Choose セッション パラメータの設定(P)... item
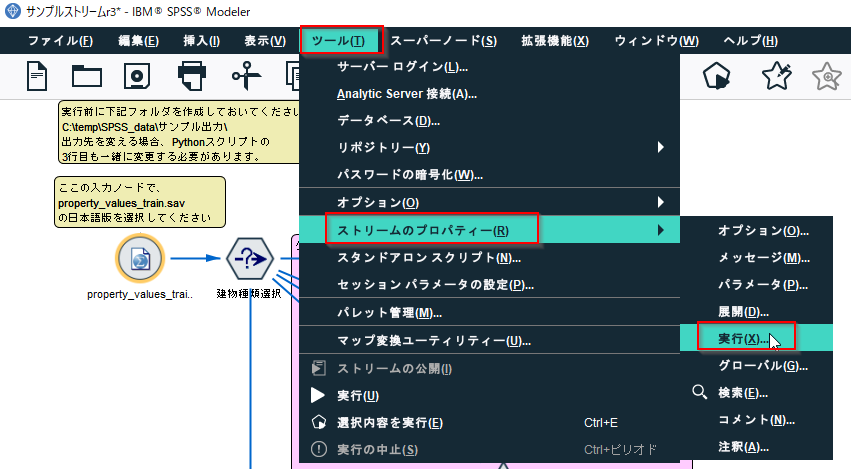 (x=489, y=284)
